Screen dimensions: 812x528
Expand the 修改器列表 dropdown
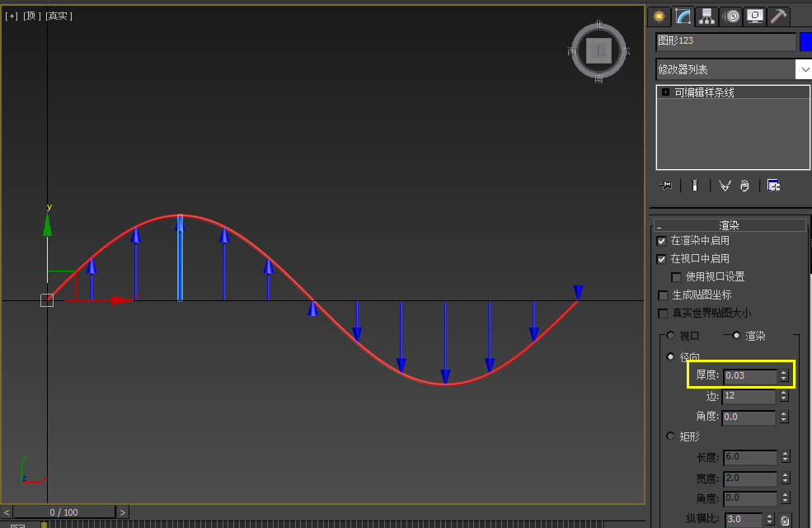point(805,69)
